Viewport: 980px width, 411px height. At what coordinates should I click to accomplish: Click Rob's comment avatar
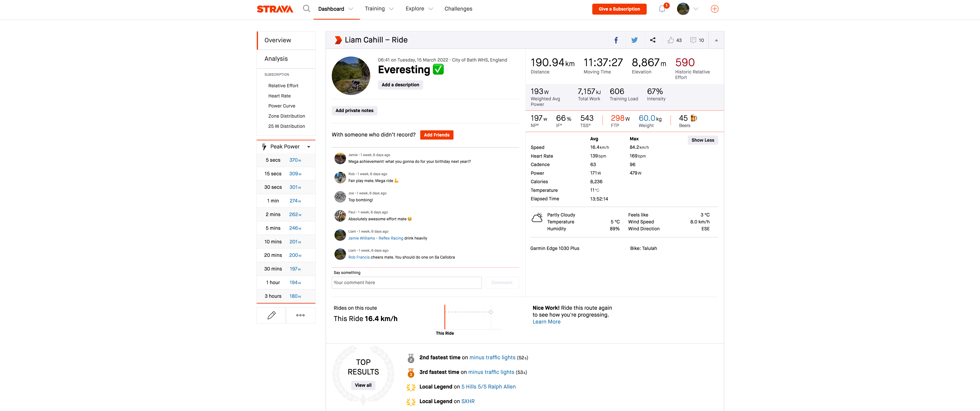tap(340, 177)
